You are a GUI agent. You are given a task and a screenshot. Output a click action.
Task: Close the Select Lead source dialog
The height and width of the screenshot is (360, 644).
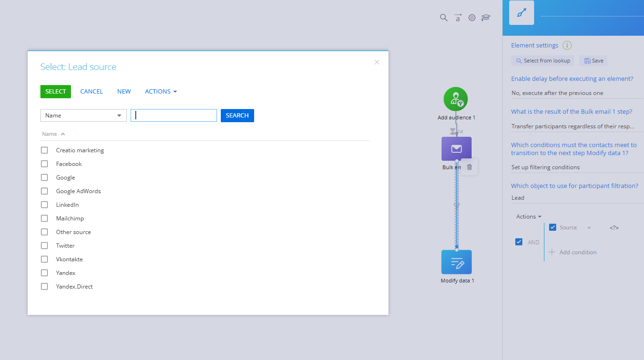click(377, 62)
